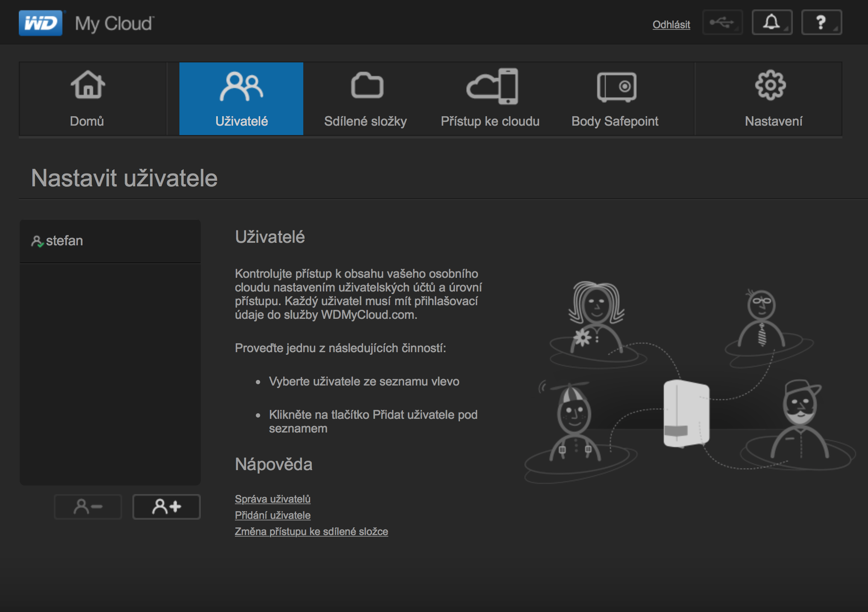
Task: Open the Správa uživatelů help link
Action: coord(273,499)
